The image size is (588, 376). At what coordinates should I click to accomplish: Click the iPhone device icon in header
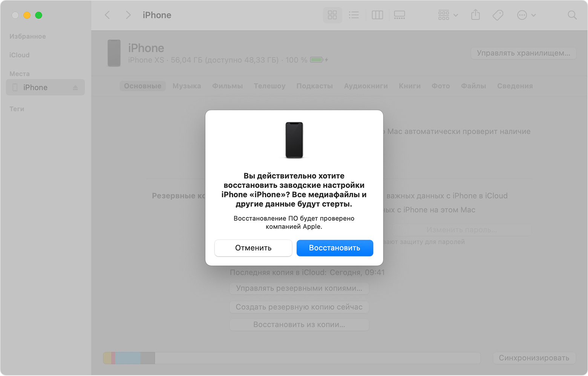click(114, 53)
